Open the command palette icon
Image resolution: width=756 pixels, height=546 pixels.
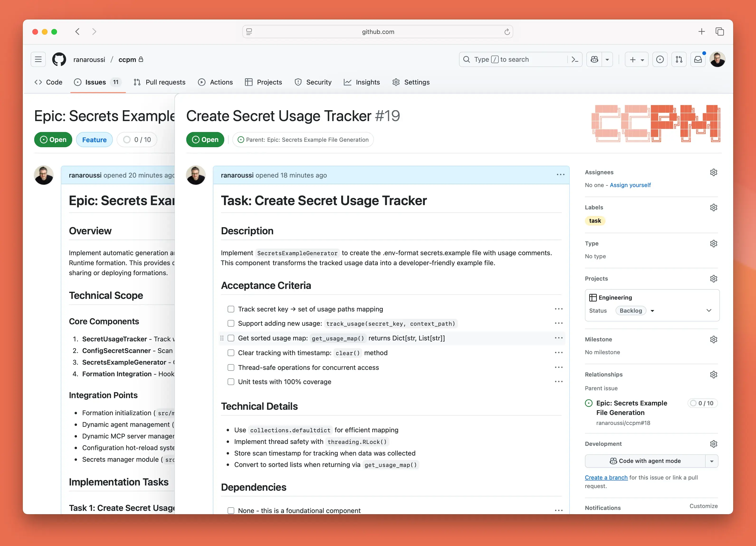[x=575, y=59]
